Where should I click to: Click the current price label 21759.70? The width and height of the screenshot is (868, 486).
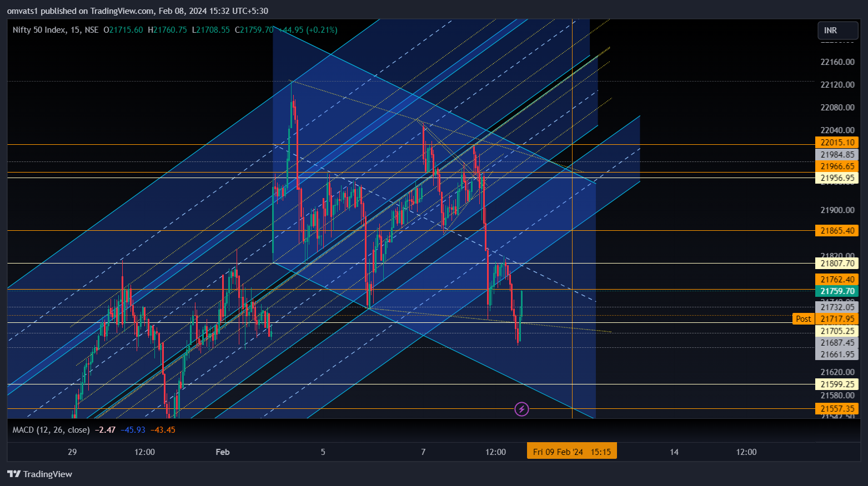pyautogui.click(x=837, y=291)
